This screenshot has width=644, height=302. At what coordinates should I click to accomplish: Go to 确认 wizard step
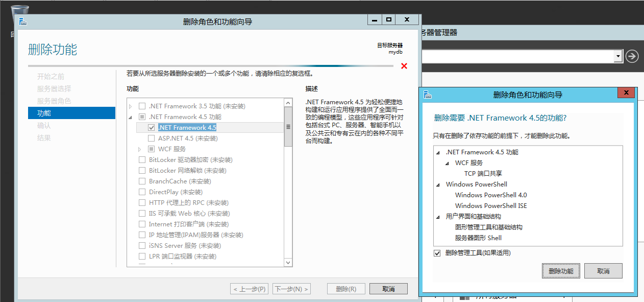click(44, 125)
